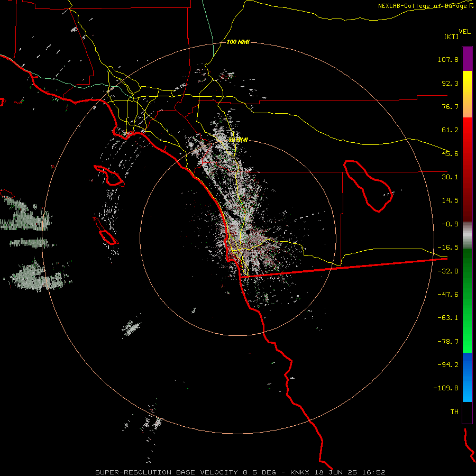This screenshot has height=476, width=476.
Task: Select the 30.1 velocity label
Action: pos(450,177)
